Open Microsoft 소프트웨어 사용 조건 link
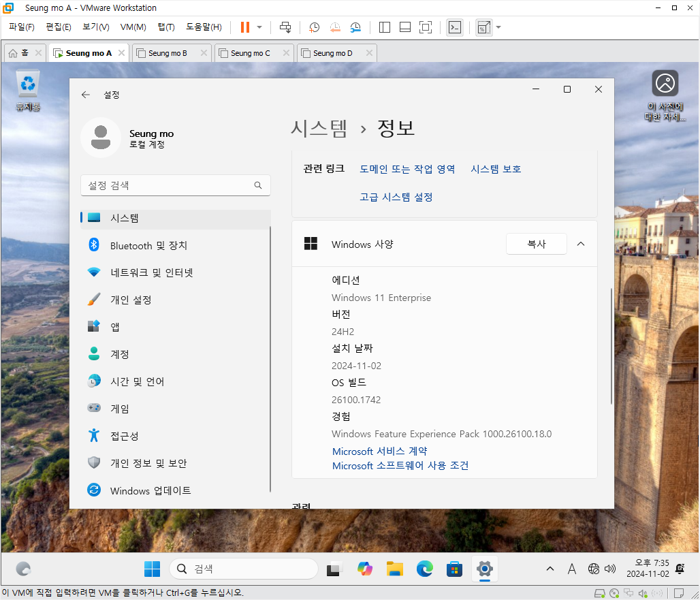700x600 pixels. [x=400, y=465]
